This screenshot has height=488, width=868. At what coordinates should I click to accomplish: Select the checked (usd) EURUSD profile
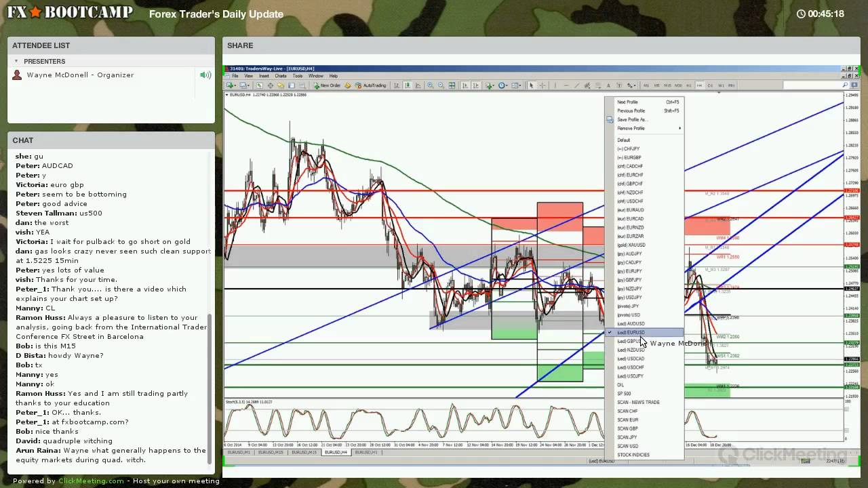pyautogui.click(x=644, y=333)
